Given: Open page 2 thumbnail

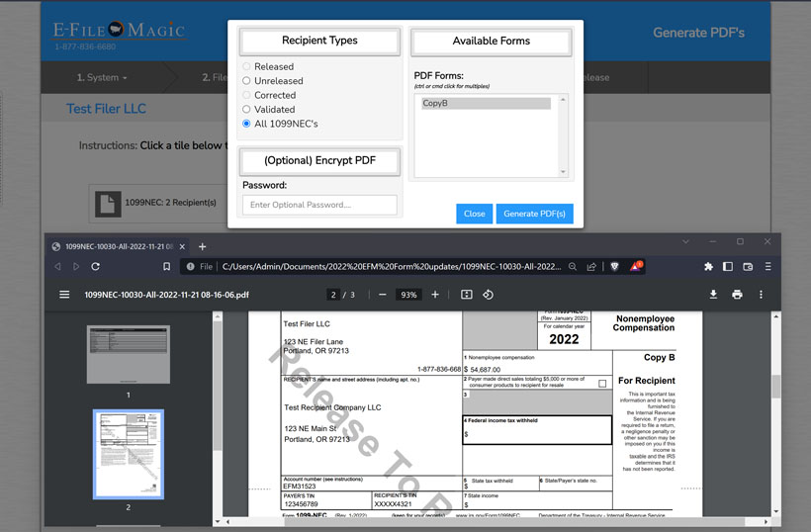Looking at the screenshot, I should (x=129, y=455).
